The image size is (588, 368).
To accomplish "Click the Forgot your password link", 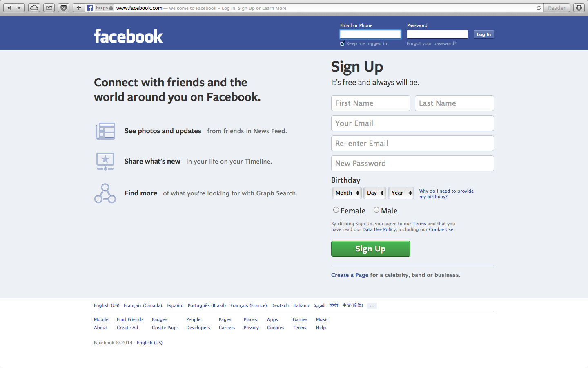I will [432, 43].
